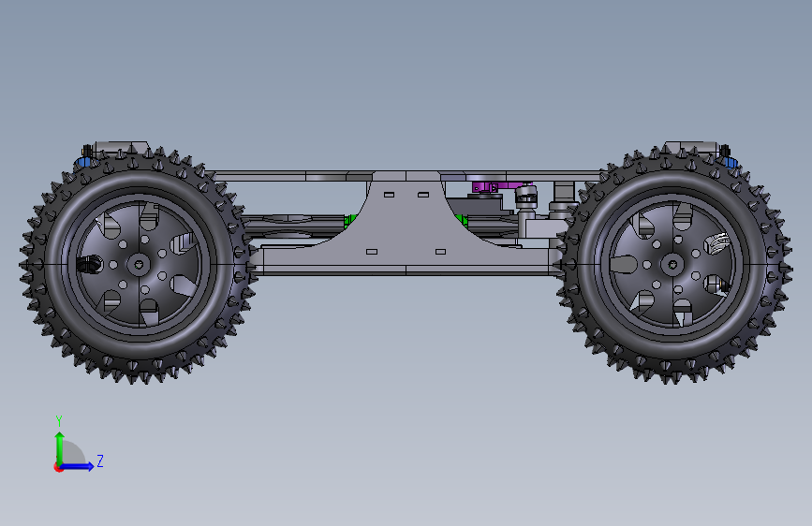Click the red origin dot of triad

pos(58,467)
